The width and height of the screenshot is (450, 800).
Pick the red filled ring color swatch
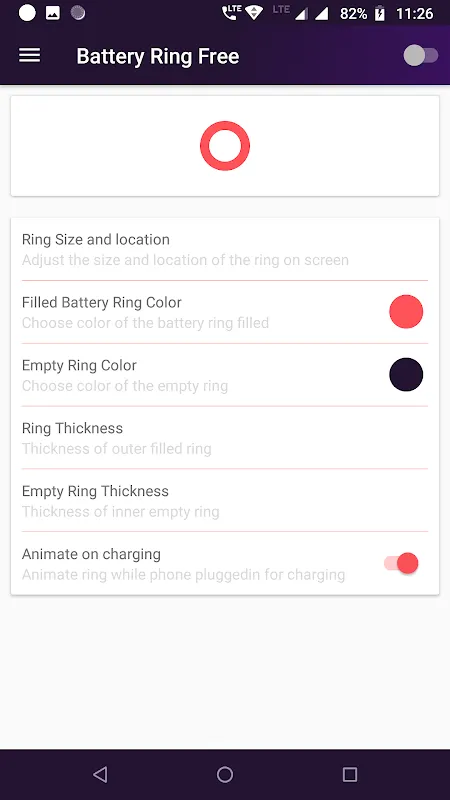406,311
